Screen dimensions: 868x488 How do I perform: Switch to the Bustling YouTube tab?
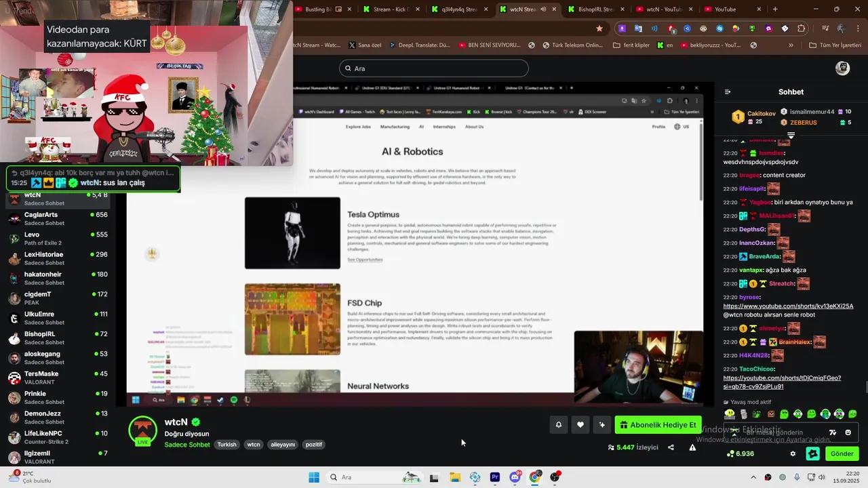tap(323, 9)
